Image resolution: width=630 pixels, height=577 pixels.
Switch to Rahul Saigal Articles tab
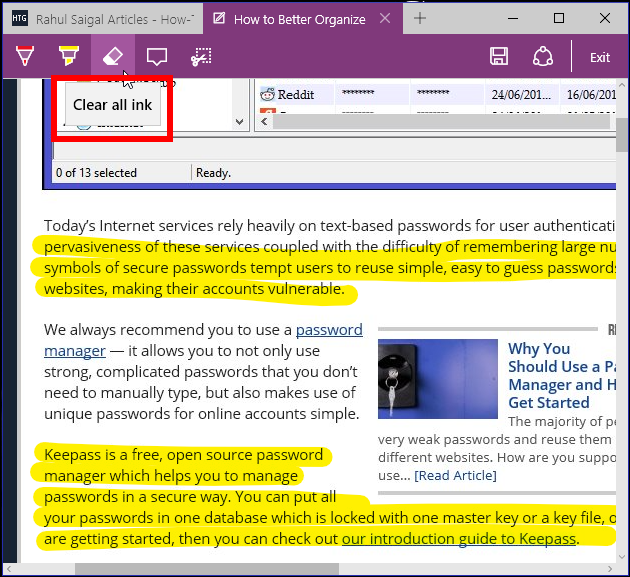pos(103,19)
